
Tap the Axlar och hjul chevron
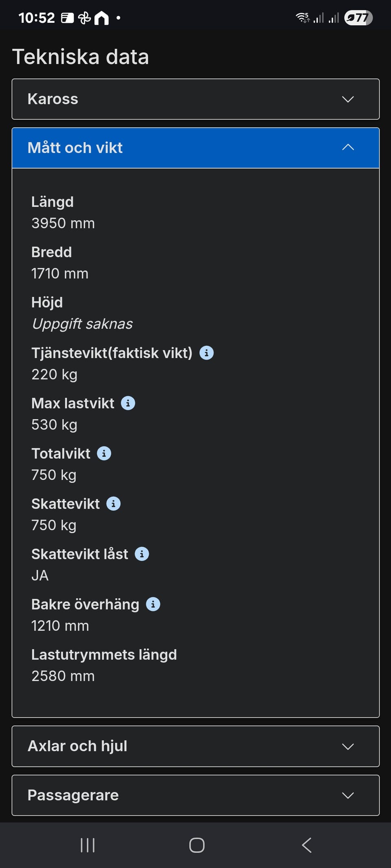coord(348,746)
